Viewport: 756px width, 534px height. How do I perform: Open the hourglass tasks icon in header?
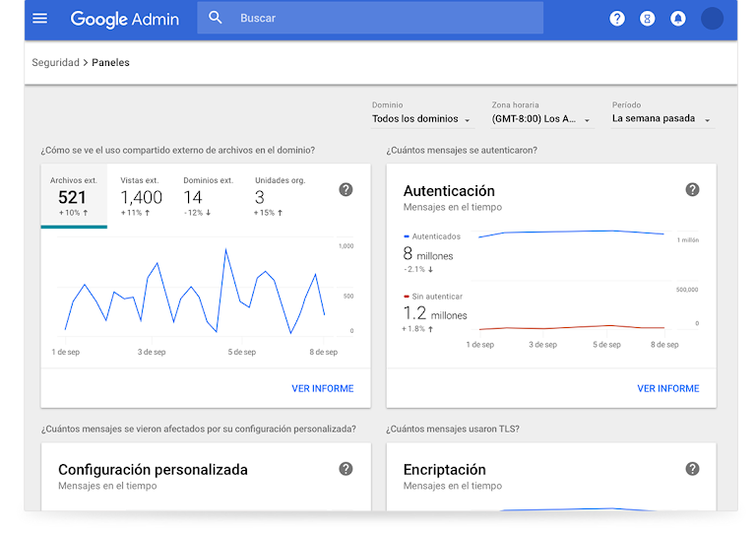click(647, 18)
